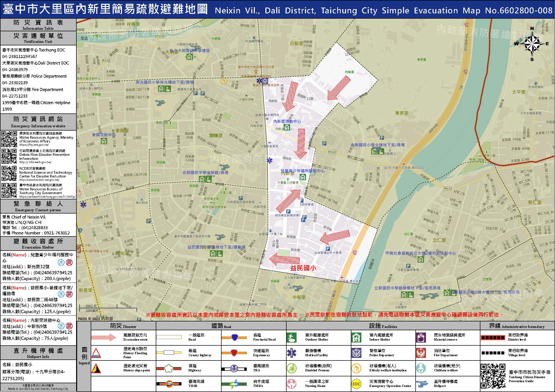Viewport: 555px width, 392px height.
Task: Click the Elderly welfare institution legend icon
Action: (x=356, y=368)
